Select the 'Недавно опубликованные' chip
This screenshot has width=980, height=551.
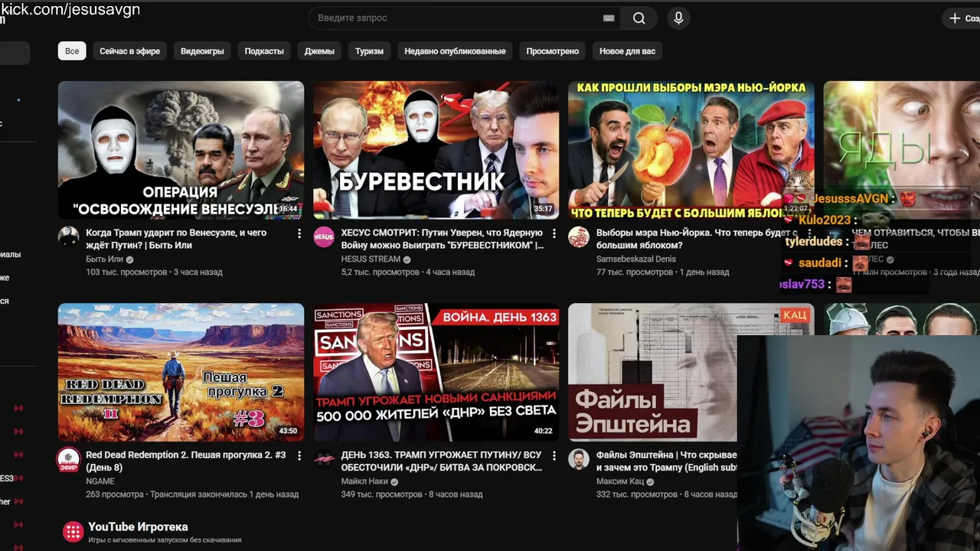point(455,51)
